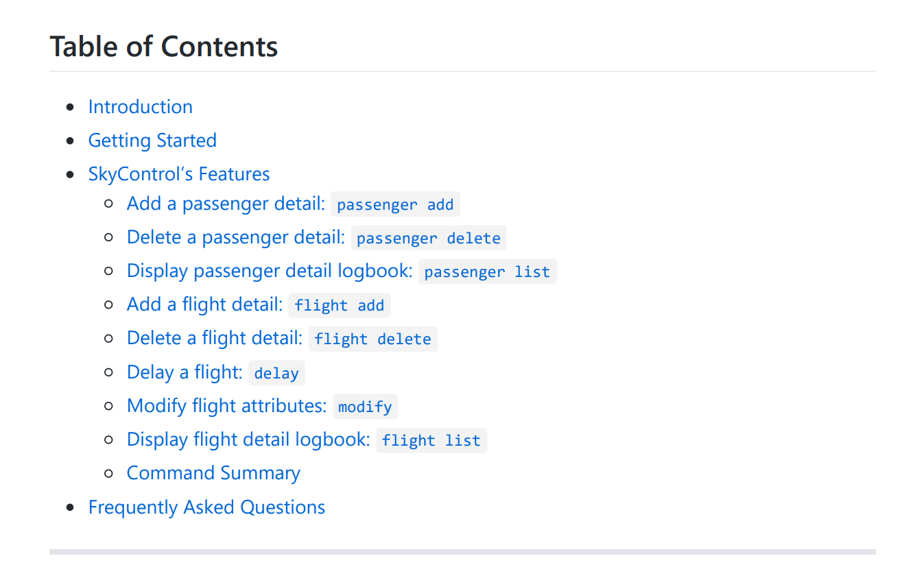The width and height of the screenshot is (924, 578).
Task: Jump to the Command Summary section
Action: click(x=213, y=473)
